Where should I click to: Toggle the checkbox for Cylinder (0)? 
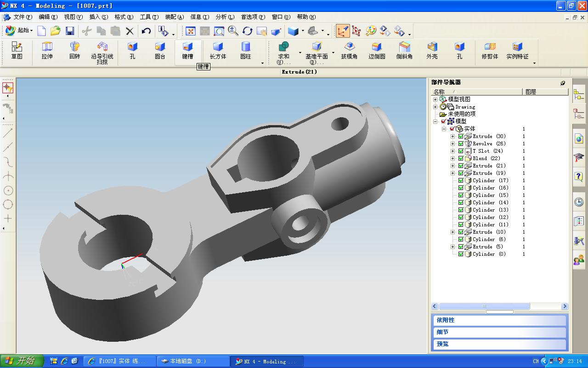pos(461,254)
